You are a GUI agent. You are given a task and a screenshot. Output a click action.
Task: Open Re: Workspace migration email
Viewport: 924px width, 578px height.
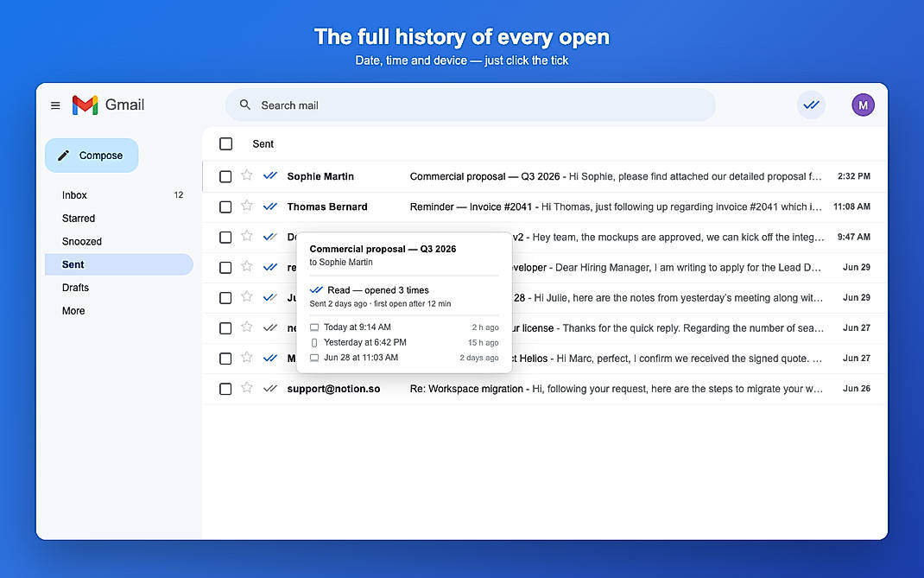(545, 390)
